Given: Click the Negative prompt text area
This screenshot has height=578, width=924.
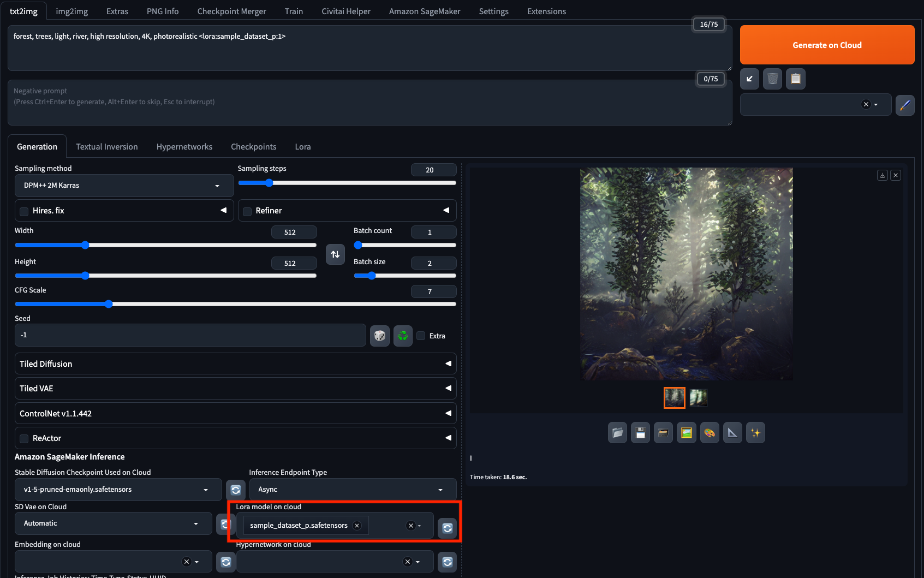Looking at the screenshot, I should (369, 103).
